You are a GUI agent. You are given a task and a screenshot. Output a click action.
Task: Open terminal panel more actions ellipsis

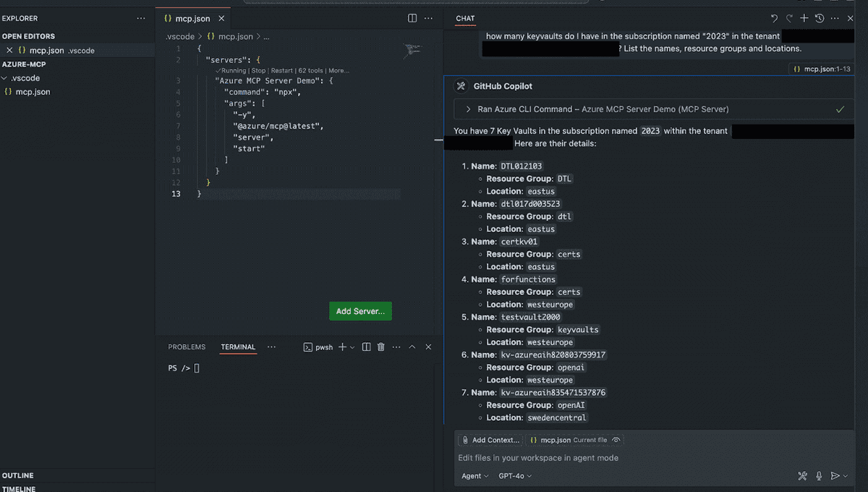click(396, 347)
